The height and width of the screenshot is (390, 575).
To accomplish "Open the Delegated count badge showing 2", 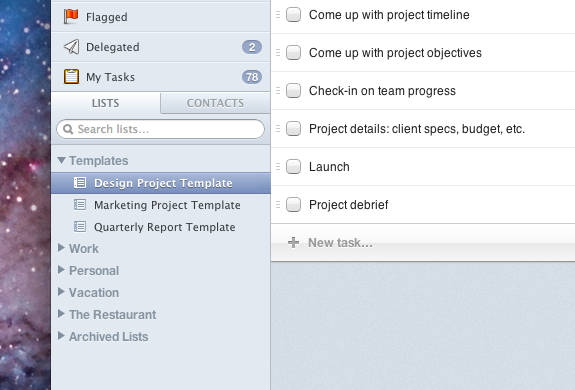I will [x=252, y=47].
